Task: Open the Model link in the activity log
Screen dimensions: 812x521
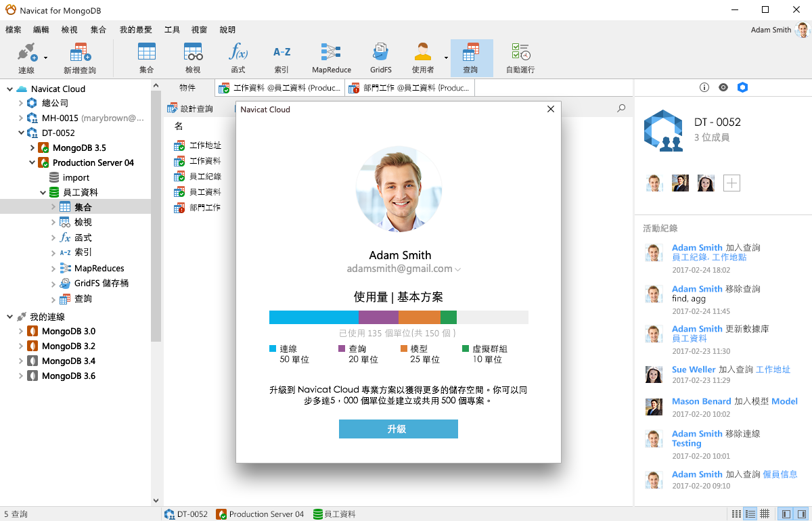Action: pos(784,401)
